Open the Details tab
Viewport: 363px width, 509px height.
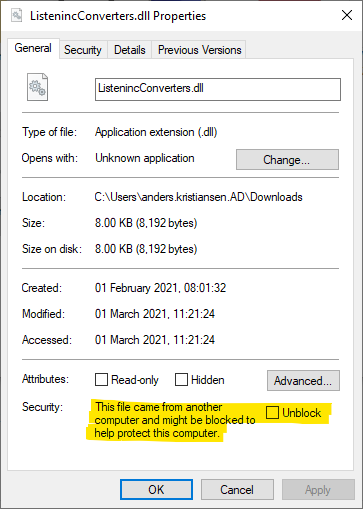click(x=130, y=50)
